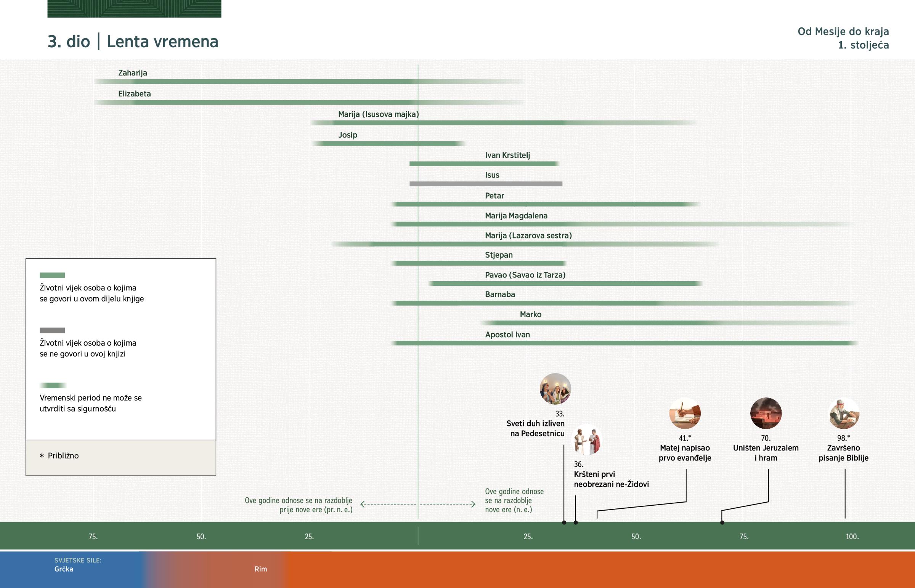
Task: Click the hand writing scroll image
Action: point(685,413)
